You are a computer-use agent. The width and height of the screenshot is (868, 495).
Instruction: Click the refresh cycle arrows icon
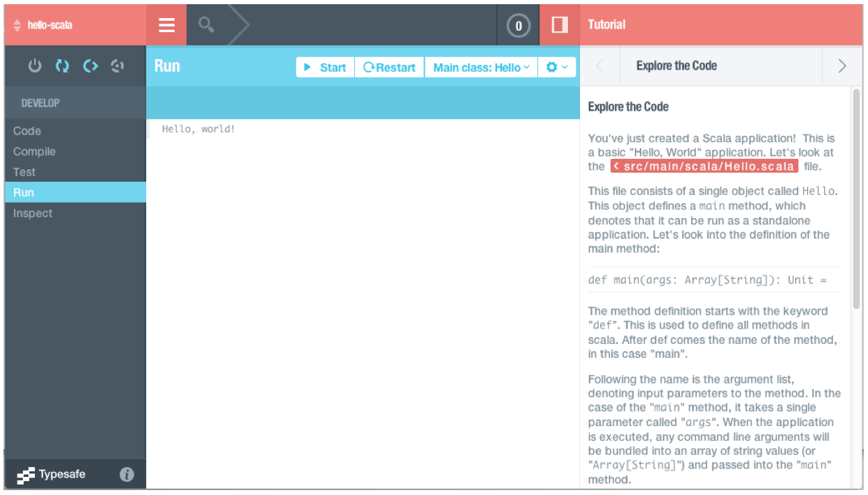(x=63, y=66)
